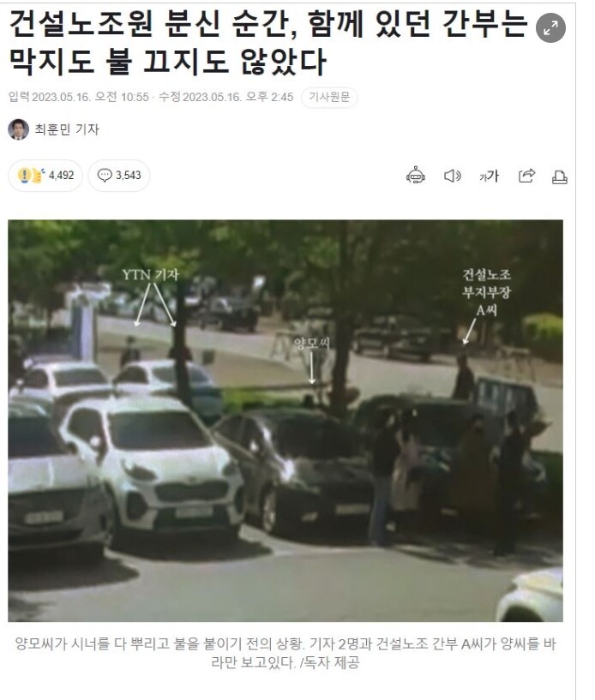Open the robot AI summary icon
The height and width of the screenshot is (700, 595).
click(x=416, y=175)
